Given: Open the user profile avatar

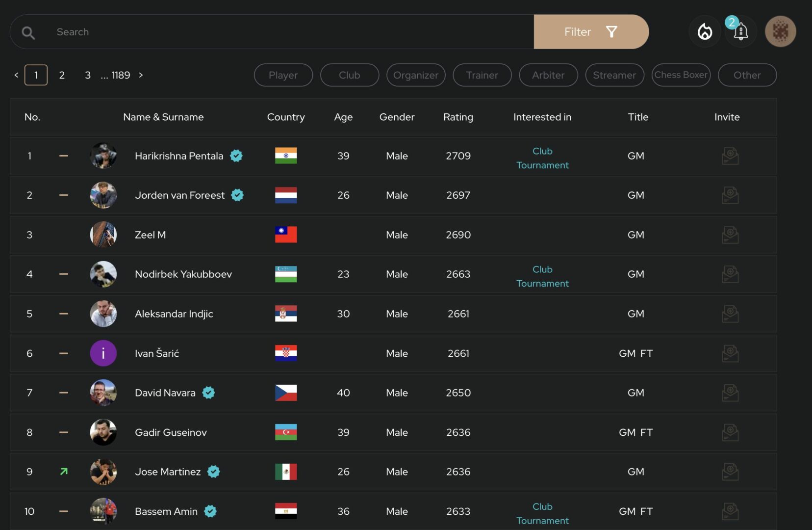Looking at the screenshot, I should [780, 32].
